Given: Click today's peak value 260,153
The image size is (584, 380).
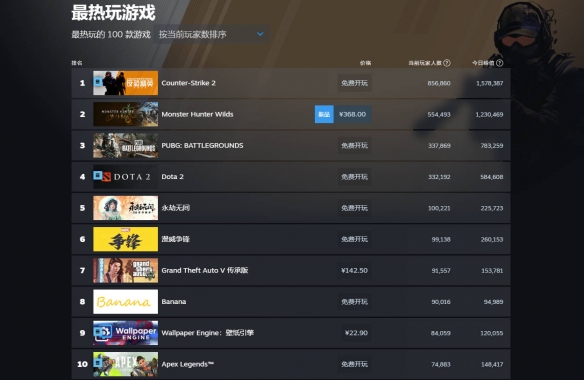Looking at the screenshot, I should pyautogui.click(x=492, y=240).
